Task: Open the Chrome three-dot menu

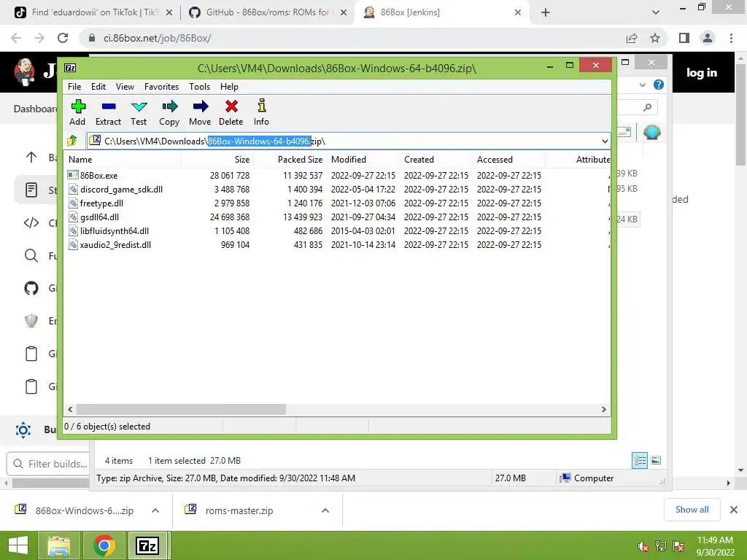Action: pos(731,38)
